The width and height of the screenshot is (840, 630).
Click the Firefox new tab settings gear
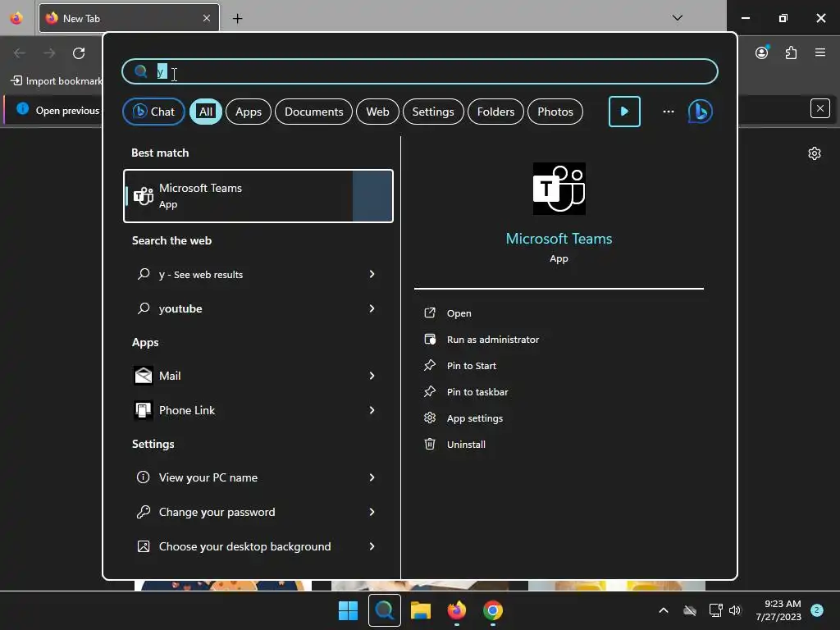click(815, 153)
